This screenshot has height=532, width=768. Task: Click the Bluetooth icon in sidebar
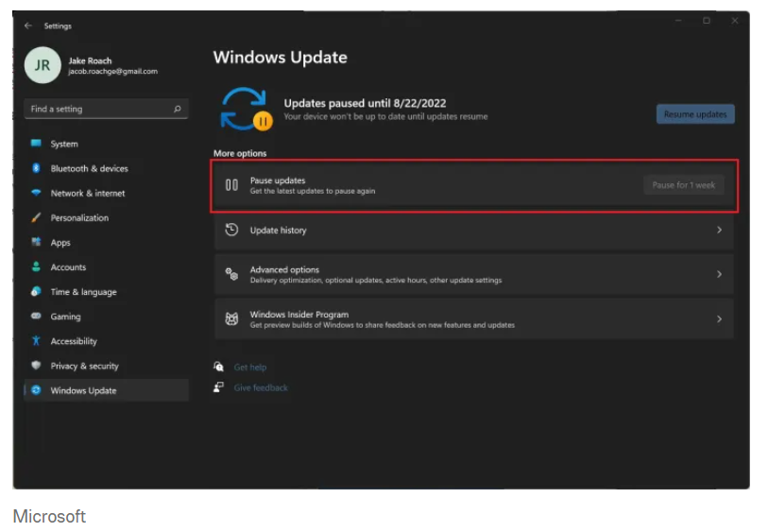point(36,168)
